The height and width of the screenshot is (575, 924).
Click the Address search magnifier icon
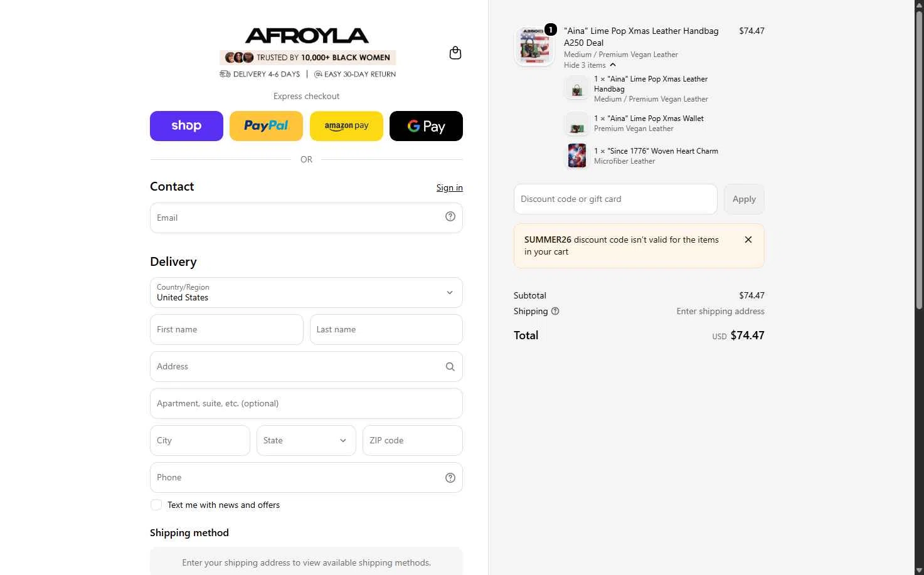450,367
